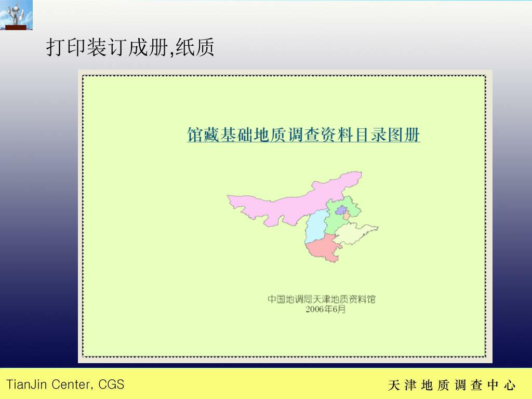Click the date text 2006年6月
This screenshot has width=532, height=399.
point(325,309)
